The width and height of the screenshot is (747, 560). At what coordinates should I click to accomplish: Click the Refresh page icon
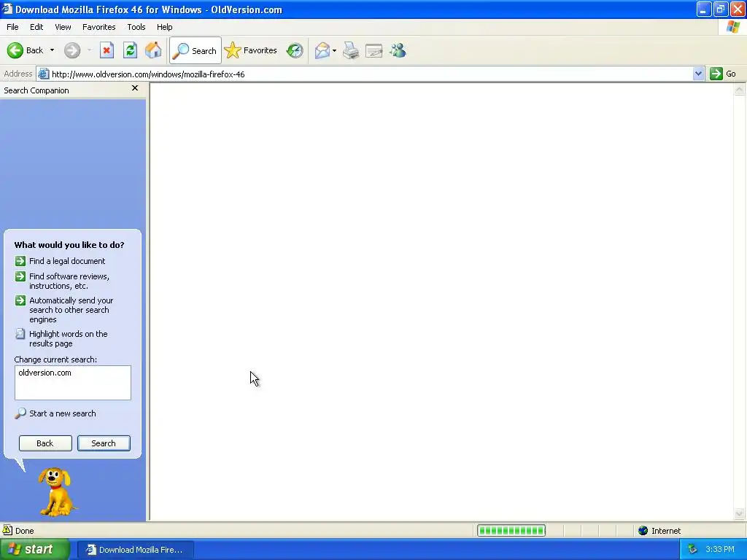tap(130, 50)
